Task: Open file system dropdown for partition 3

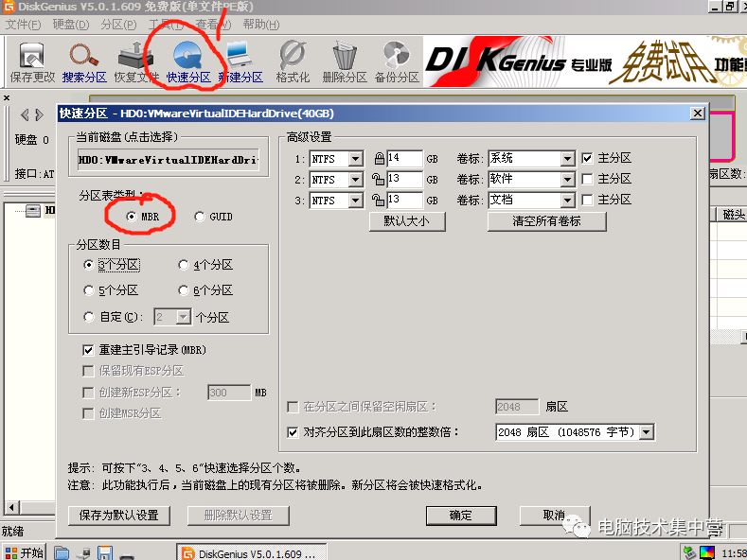Action: (355, 201)
